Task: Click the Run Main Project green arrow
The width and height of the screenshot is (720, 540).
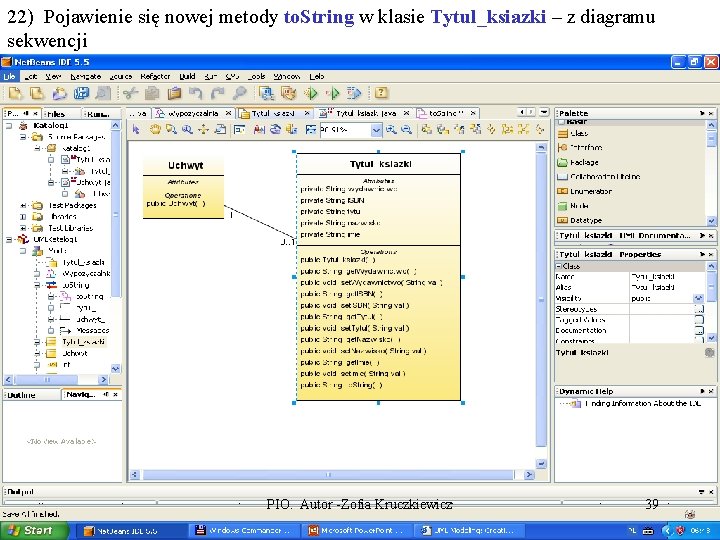Action: click(311, 93)
